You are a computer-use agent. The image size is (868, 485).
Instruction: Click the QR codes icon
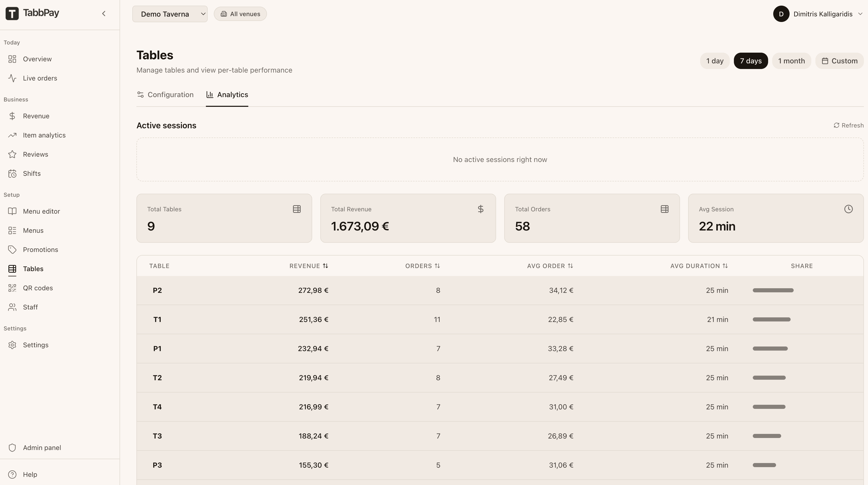click(x=12, y=288)
